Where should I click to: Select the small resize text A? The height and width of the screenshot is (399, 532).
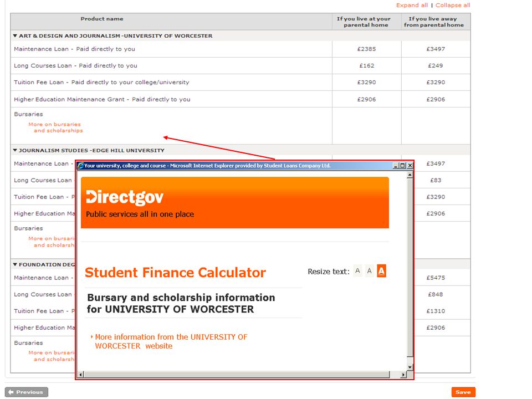357,271
